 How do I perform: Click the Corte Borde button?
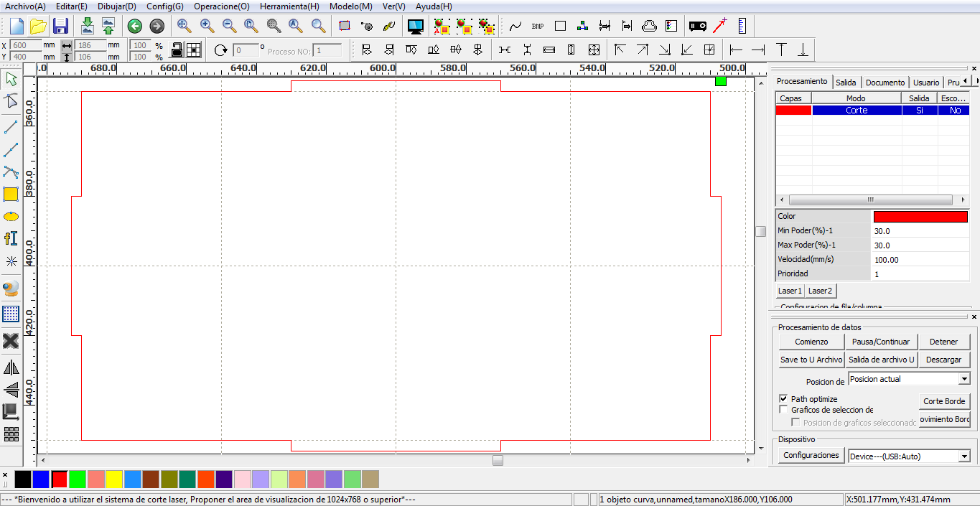pyautogui.click(x=944, y=401)
